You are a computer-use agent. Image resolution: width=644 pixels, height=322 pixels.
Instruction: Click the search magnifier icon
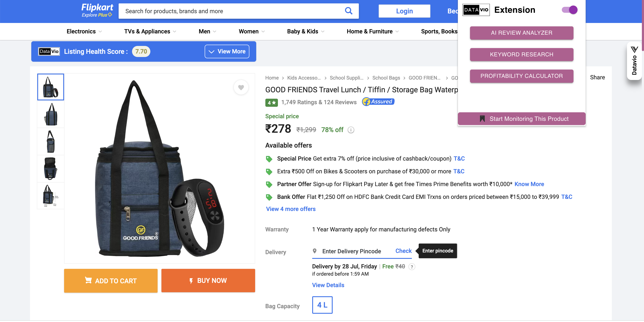point(348,11)
